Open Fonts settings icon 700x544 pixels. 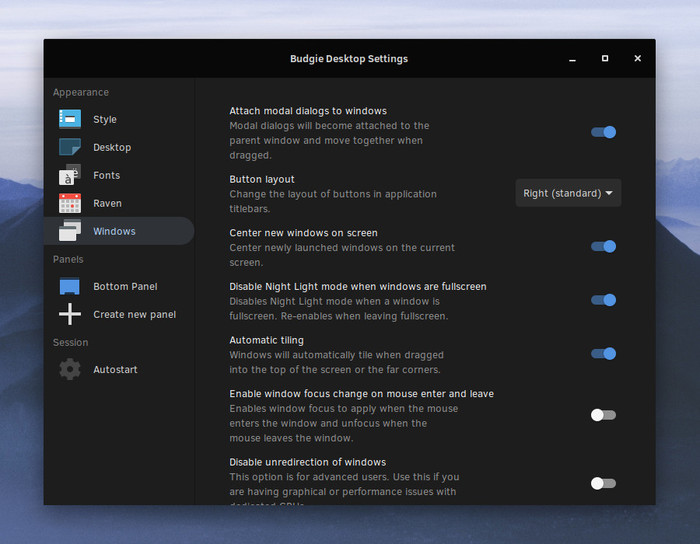pyautogui.click(x=70, y=175)
